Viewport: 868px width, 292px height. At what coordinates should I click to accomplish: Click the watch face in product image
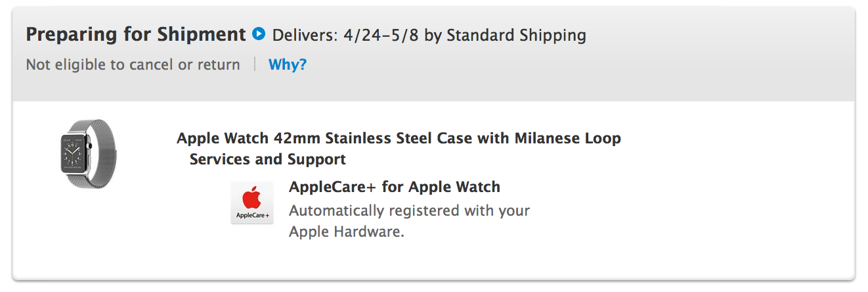tap(74, 153)
